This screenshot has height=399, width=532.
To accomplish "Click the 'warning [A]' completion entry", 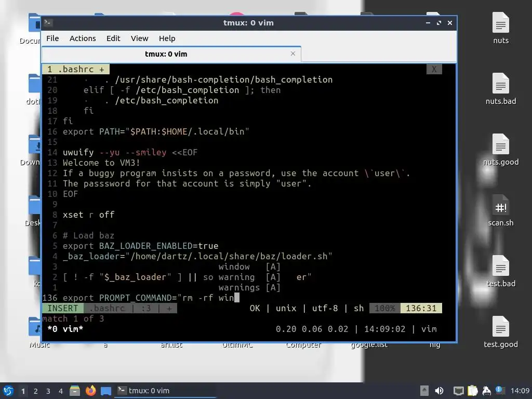I will [249, 277].
